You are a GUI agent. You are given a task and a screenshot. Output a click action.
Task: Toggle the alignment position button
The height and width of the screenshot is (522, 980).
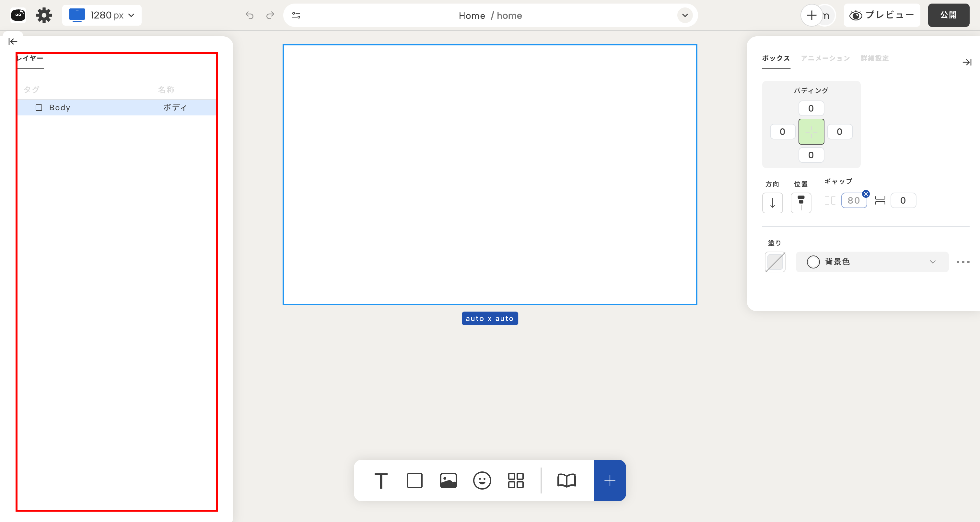point(801,203)
